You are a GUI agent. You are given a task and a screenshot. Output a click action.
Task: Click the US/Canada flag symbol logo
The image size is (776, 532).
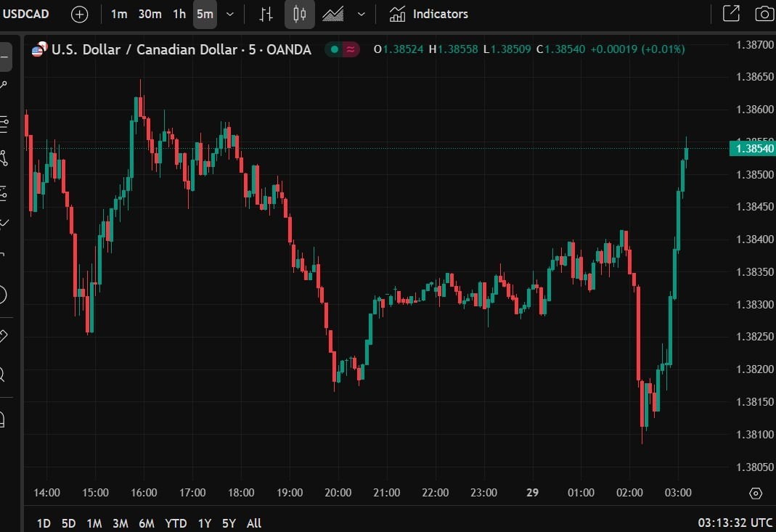[x=38, y=49]
